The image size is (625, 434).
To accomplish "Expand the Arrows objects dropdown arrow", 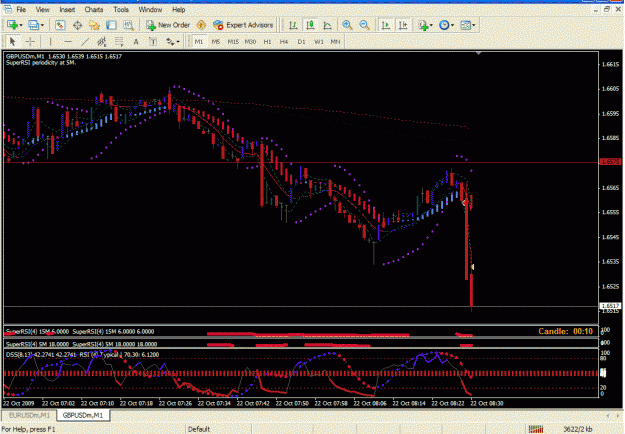I will pyautogui.click(x=178, y=42).
